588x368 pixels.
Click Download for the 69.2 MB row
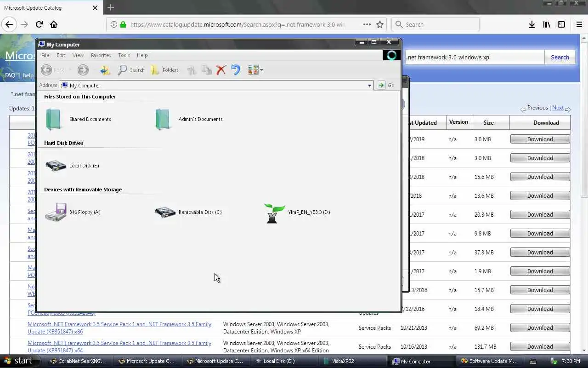[540, 328]
